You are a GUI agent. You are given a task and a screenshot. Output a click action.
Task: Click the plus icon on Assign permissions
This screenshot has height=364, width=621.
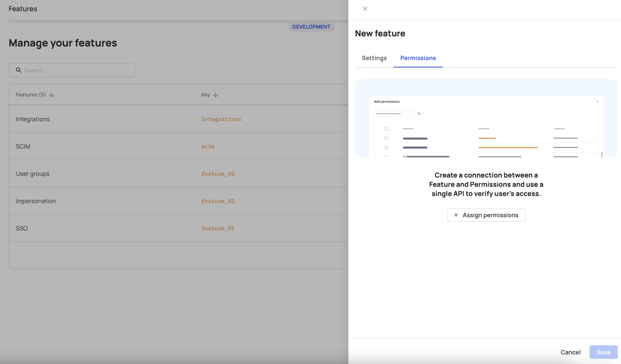point(456,215)
